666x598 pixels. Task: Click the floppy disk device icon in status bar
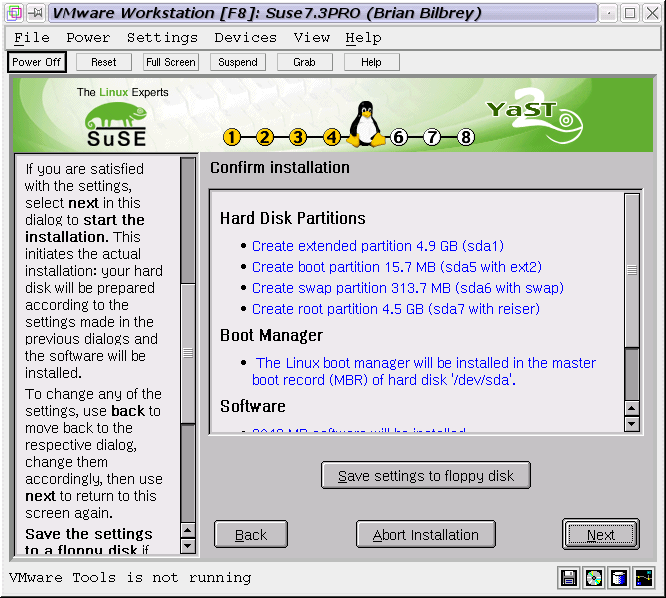pos(570,577)
